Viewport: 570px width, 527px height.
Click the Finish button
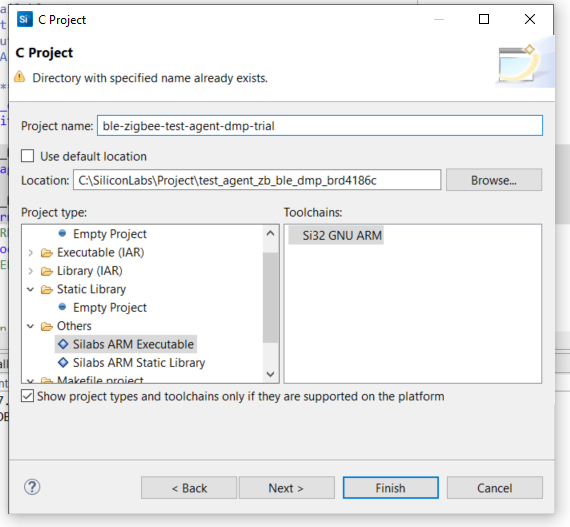pos(390,488)
